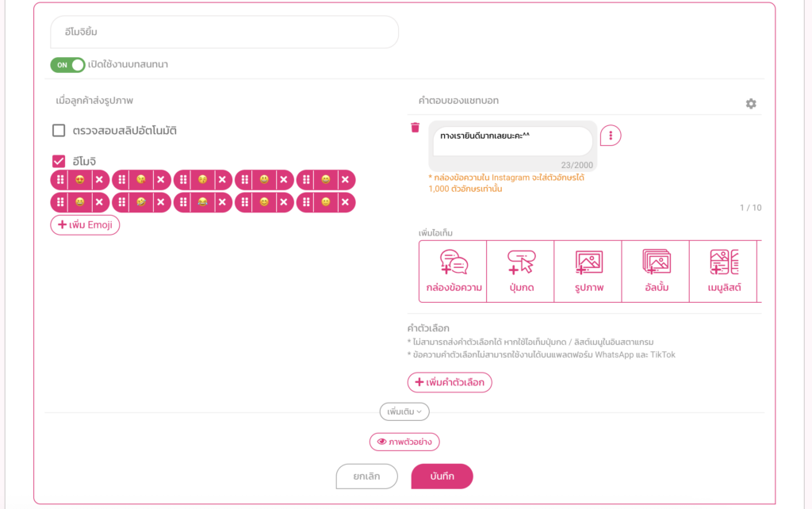
Task: Show the ภาพตัวอย่าง preview
Action: point(404,442)
